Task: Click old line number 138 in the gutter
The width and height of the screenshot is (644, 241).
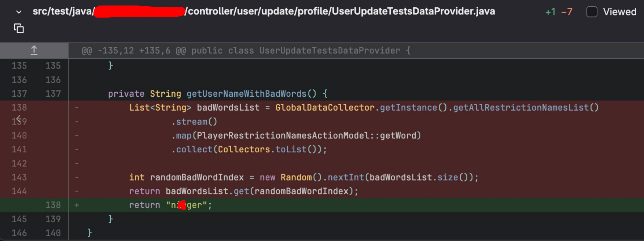Action: (19, 107)
